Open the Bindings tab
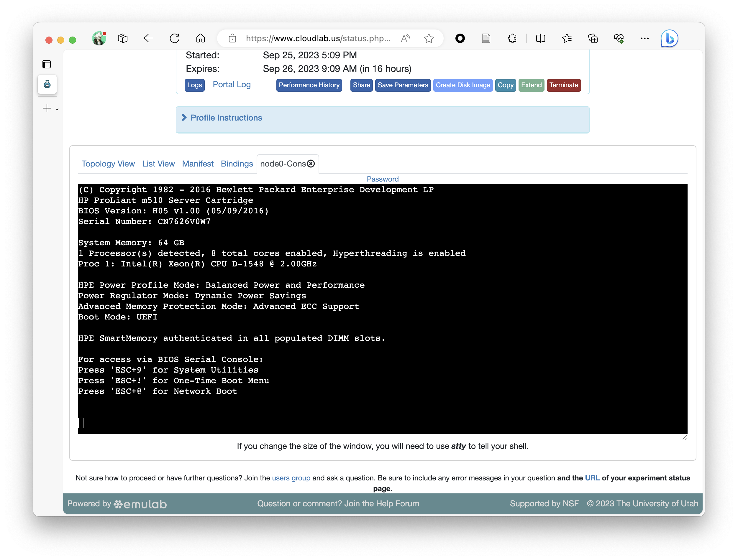The width and height of the screenshot is (738, 560). [237, 164]
